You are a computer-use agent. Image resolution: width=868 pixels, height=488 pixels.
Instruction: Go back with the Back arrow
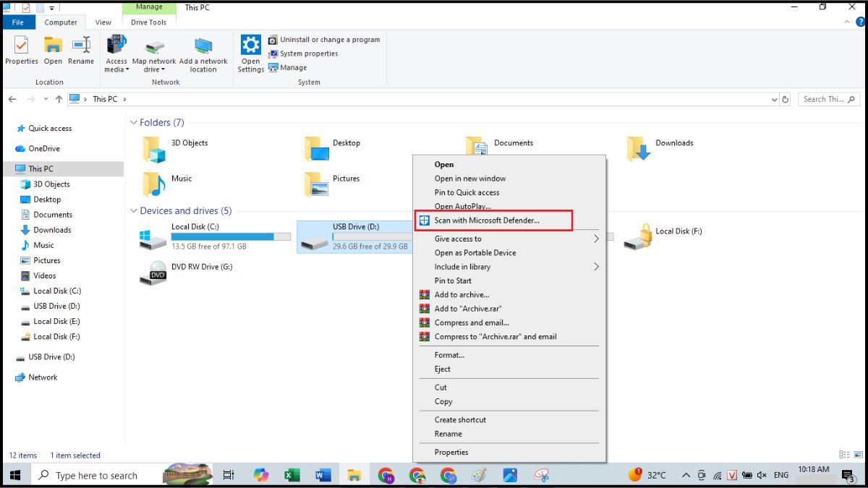[12, 99]
